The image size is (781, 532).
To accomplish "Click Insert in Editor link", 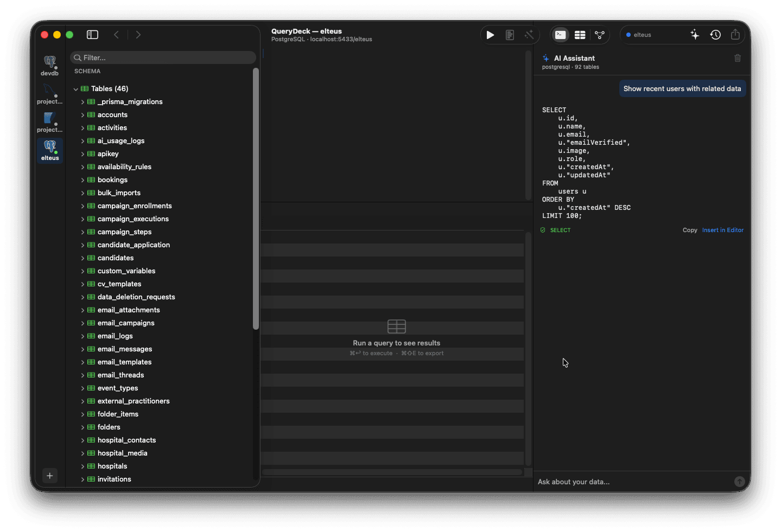I will 723,230.
